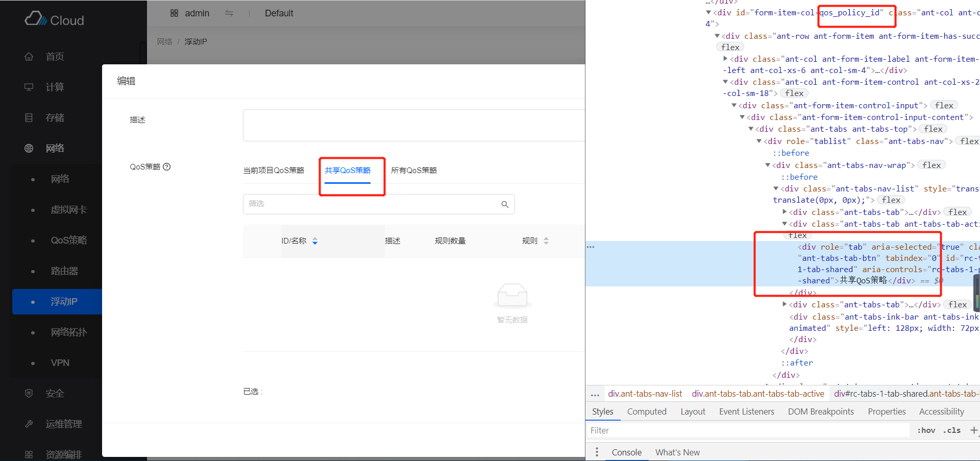Click the Compute monitor icon in sidebar
The height and width of the screenshot is (461, 980).
29,87
